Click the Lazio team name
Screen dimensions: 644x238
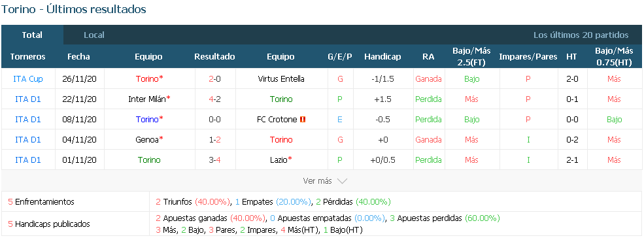pyautogui.click(x=280, y=160)
